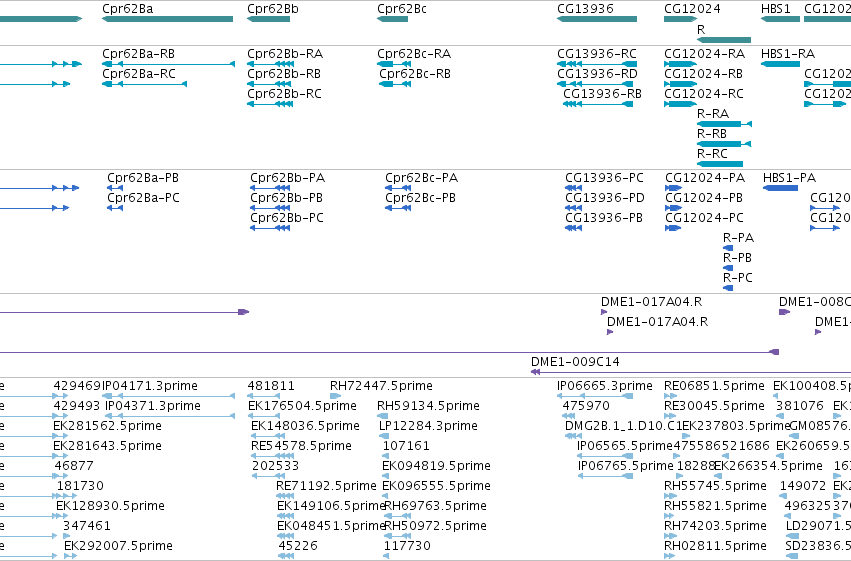851x561 pixels.
Task: Select EST LP12284.3prime label
Action: [x=428, y=426]
